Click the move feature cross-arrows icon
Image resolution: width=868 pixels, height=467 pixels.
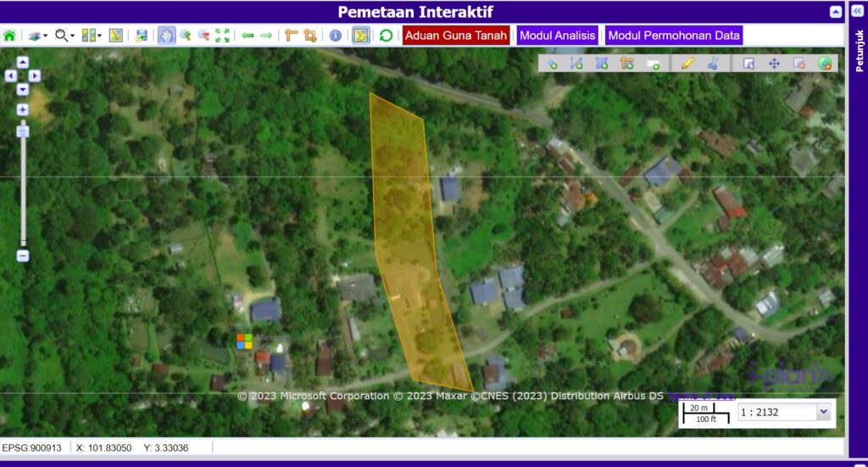pos(774,64)
